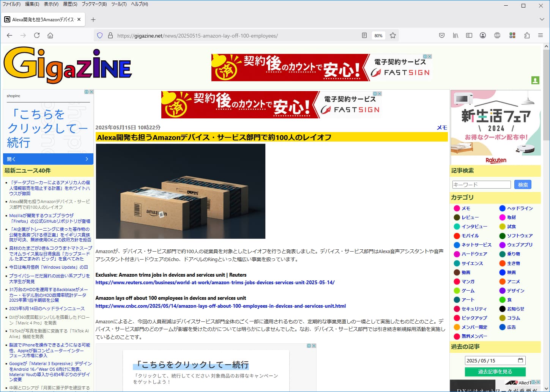Open 2025年5月14日のヘッドラインニュース link
Image resolution: width=550 pixels, height=392 pixels.
(x=47, y=309)
